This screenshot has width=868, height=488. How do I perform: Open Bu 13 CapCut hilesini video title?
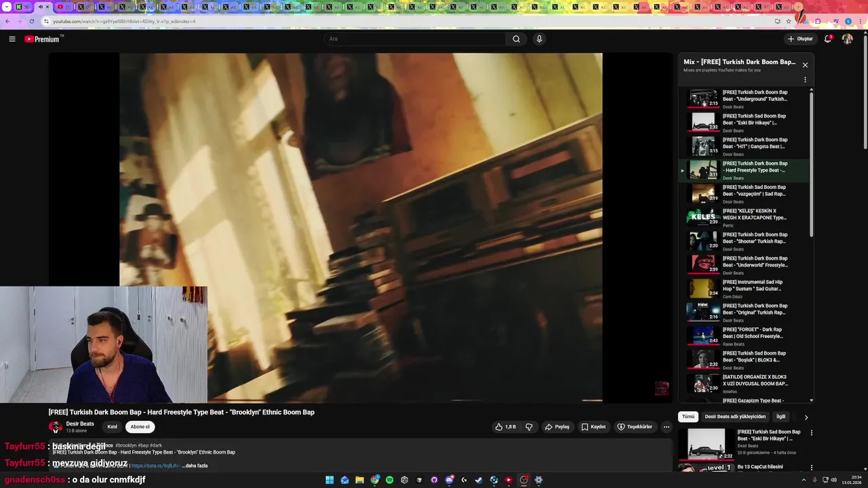point(760,467)
